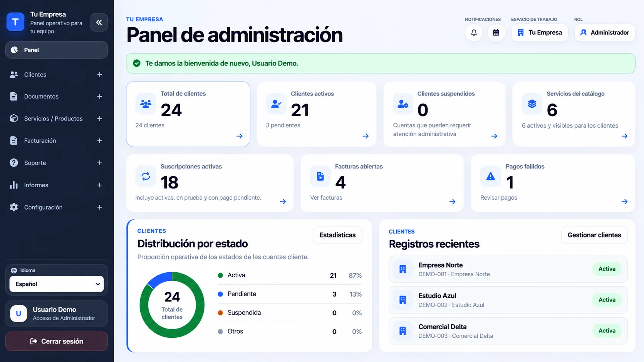Viewport: 644px width, 362px height.
Task: Open the Documentos menu item
Action: (57, 97)
